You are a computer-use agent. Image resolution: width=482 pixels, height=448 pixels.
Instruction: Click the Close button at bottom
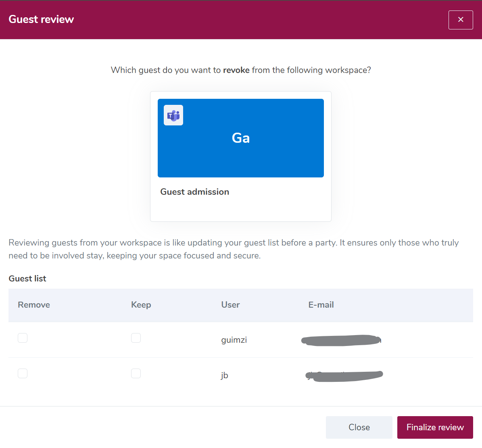pyautogui.click(x=359, y=427)
